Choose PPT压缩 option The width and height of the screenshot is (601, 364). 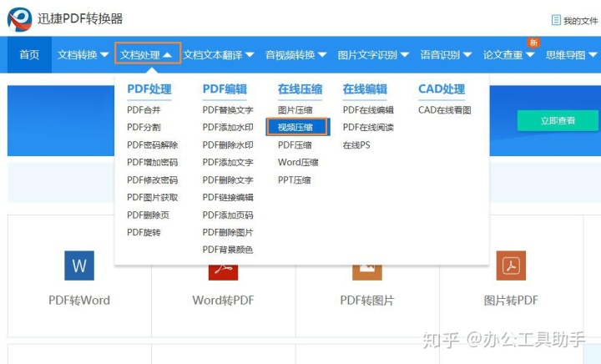(x=294, y=180)
